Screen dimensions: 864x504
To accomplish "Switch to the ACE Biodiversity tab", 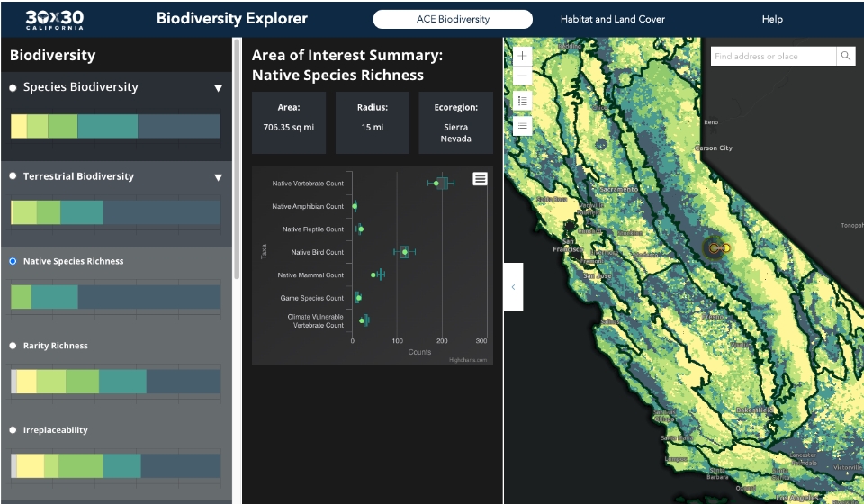I will (x=453, y=19).
